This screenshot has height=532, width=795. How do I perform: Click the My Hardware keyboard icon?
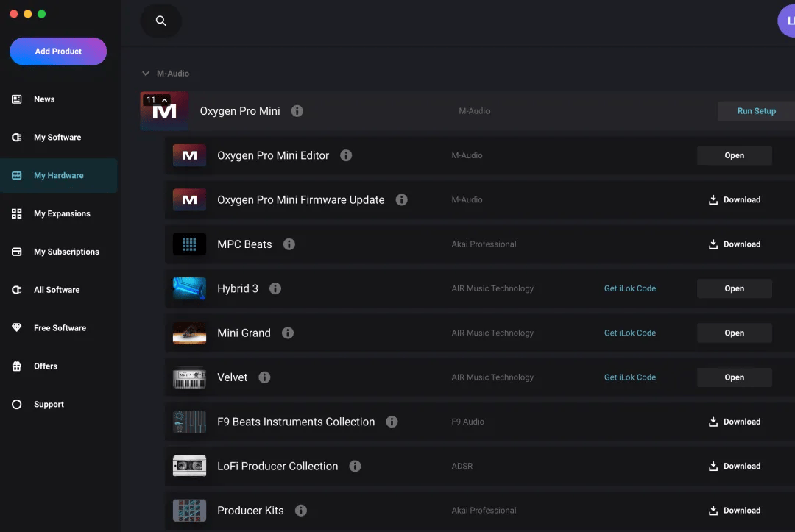pyautogui.click(x=17, y=175)
